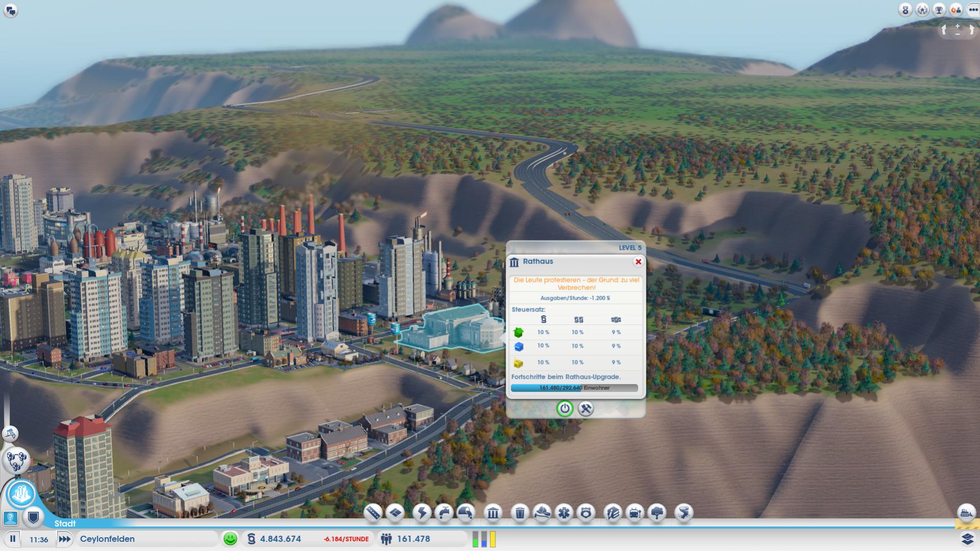
Task: Increase game speed with fast-forward arrows
Action: [x=64, y=539]
